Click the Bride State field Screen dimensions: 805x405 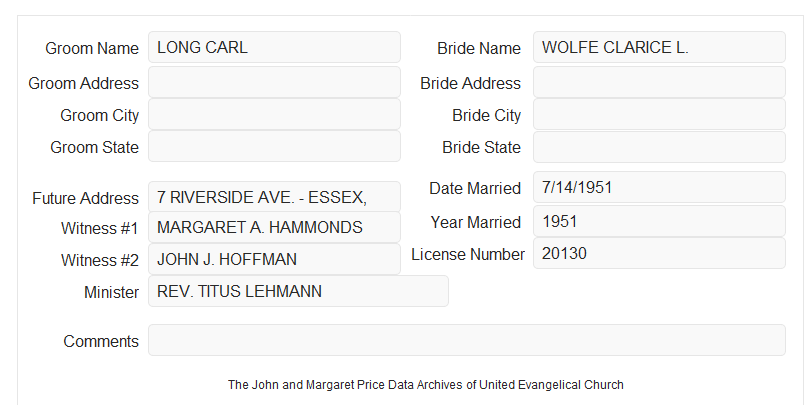coord(659,147)
